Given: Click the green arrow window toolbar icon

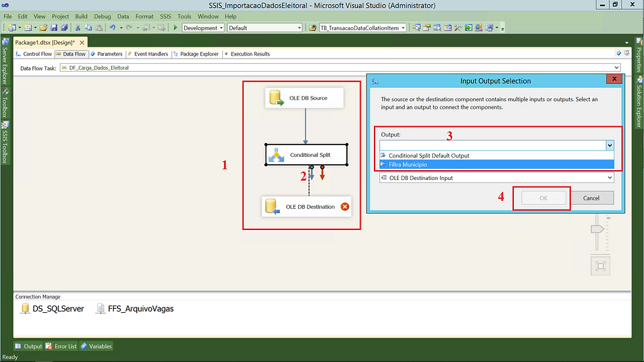Looking at the screenshot, I should pos(468,28).
